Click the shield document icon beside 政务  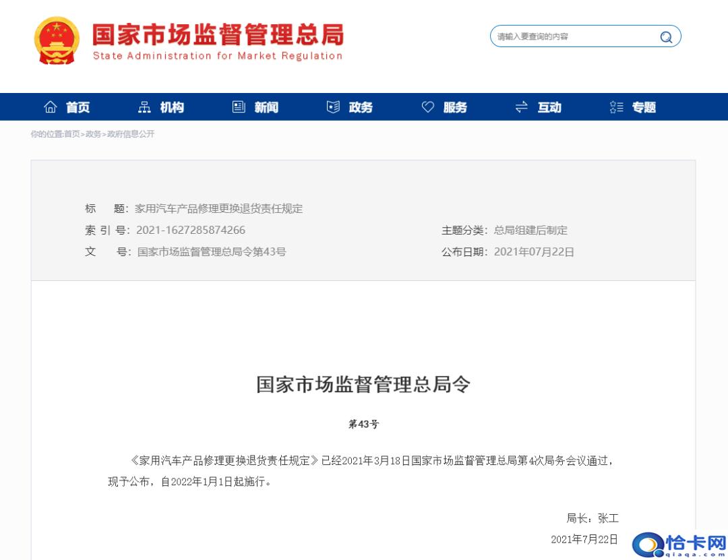[x=333, y=107]
